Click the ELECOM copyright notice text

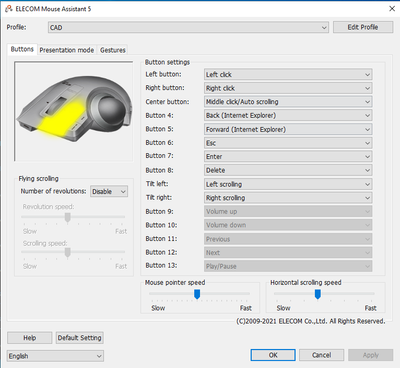coord(311,321)
